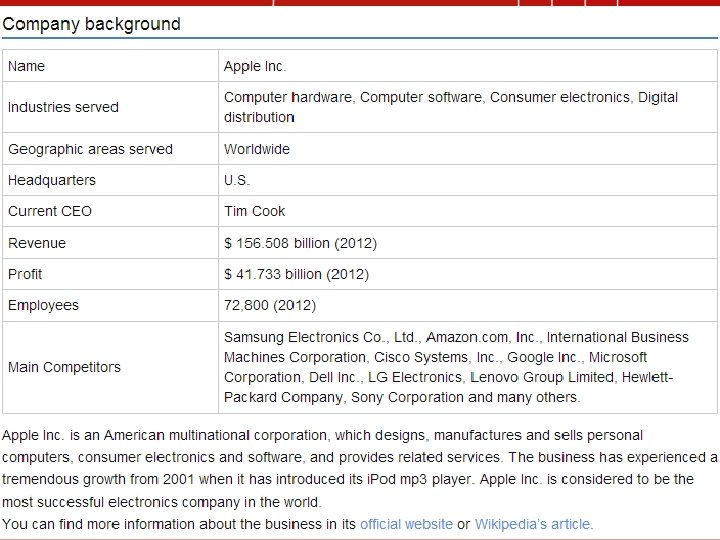Click the Revenue row label
720x540 pixels.
point(37,243)
